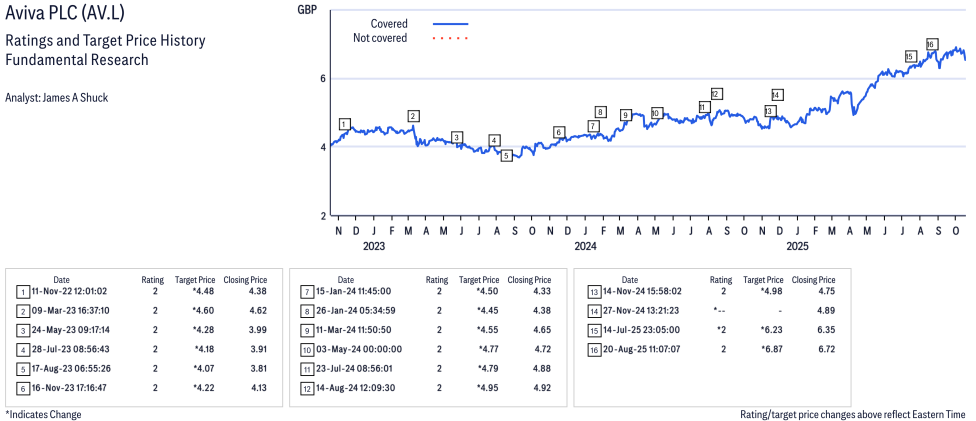976x421 pixels.
Task: Click the blue Covered legend line
Action: (x=450, y=23)
